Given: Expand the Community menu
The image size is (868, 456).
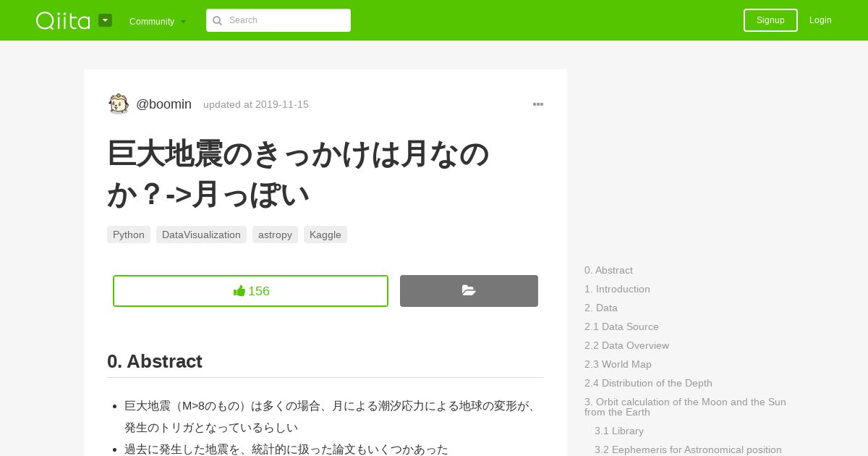Looking at the screenshot, I should pos(158,21).
